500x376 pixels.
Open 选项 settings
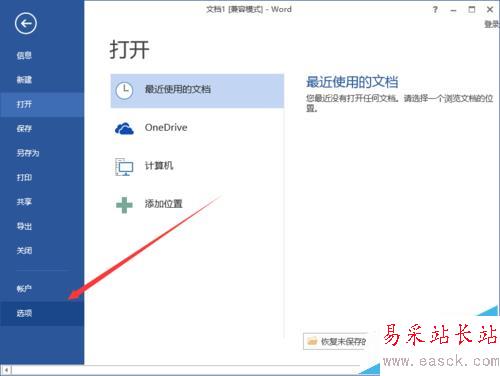pyautogui.click(x=42, y=313)
